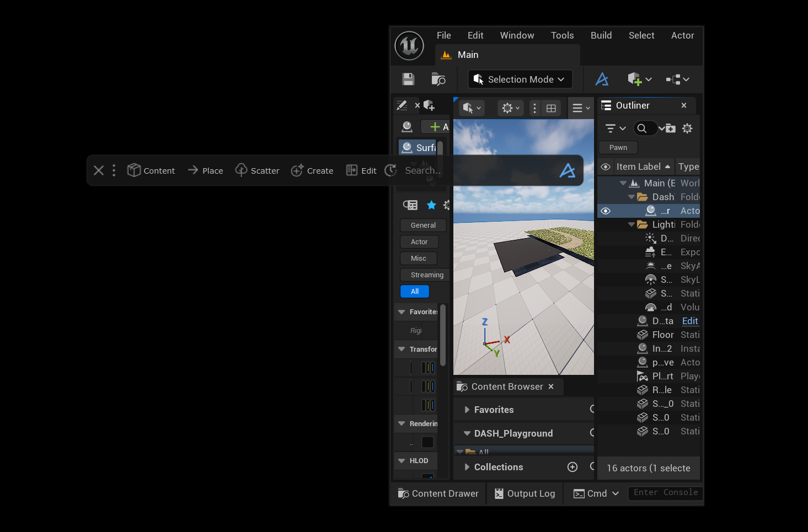This screenshot has width=808, height=532.
Task: Open the Blueprints node-graph toolbar icon
Action: point(673,79)
